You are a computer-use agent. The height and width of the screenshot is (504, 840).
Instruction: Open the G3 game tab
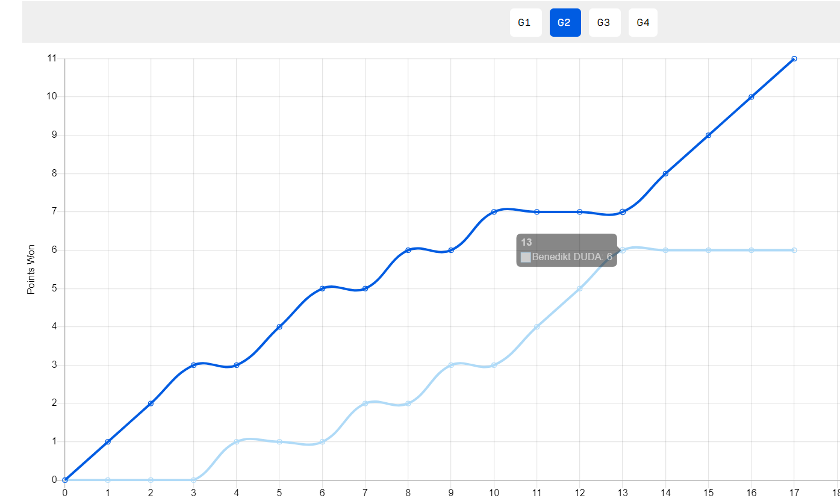click(x=605, y=22)
